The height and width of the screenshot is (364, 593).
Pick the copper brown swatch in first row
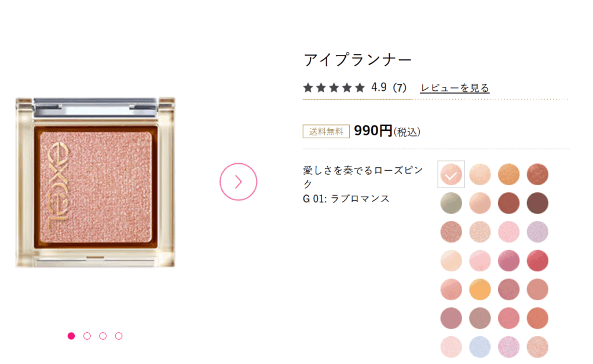(537, 174)
